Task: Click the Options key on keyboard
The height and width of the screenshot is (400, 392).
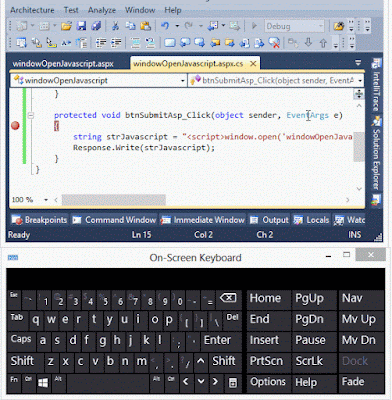Action: pos(268,382)
